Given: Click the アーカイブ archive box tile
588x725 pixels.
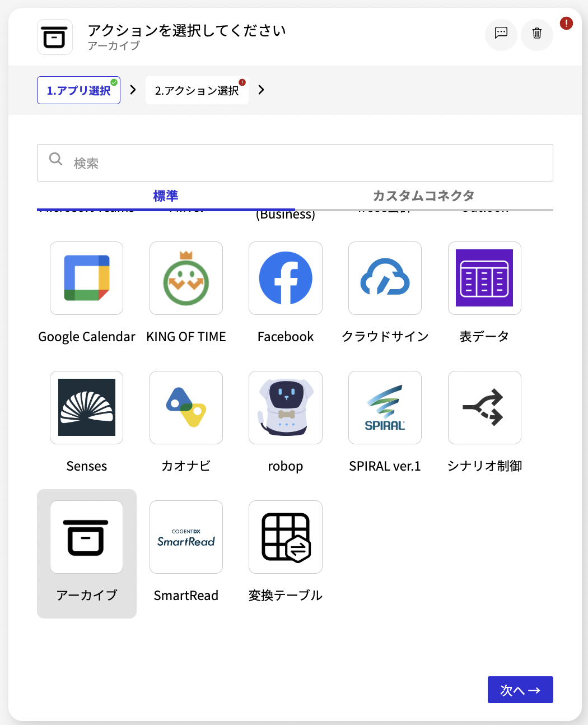Looking at the screenshot, I should [87, 554].
